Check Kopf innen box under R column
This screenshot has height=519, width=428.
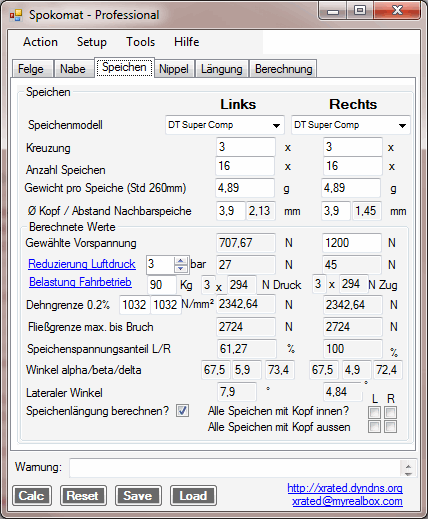coord(390,413)
